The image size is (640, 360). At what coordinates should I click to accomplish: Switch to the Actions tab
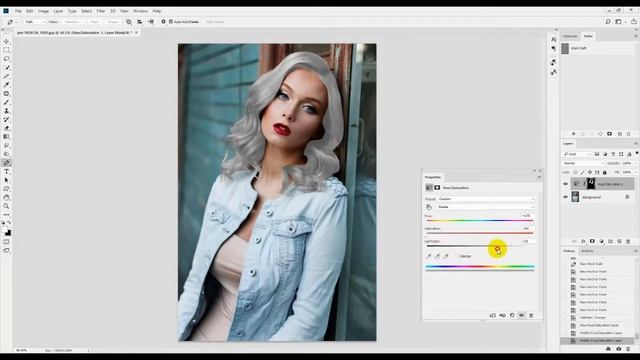click(587, 251)
